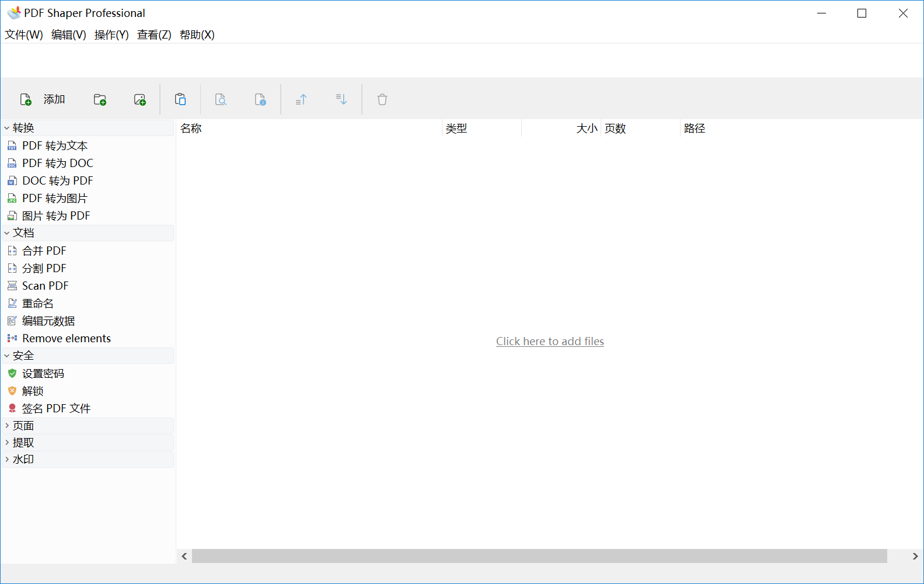Open the 操作(Y) menu
Screen dimensions: 924x584
click(111, 35)
